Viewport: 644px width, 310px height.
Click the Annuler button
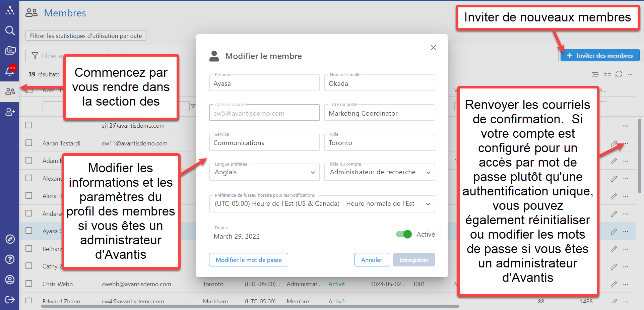click(x=372, y=260)
